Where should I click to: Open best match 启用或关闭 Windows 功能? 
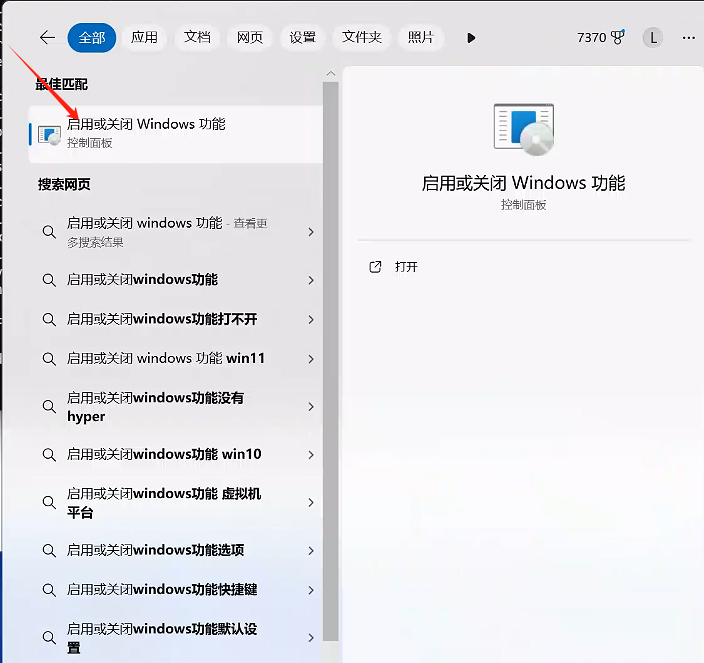click(x=176, y=134)
